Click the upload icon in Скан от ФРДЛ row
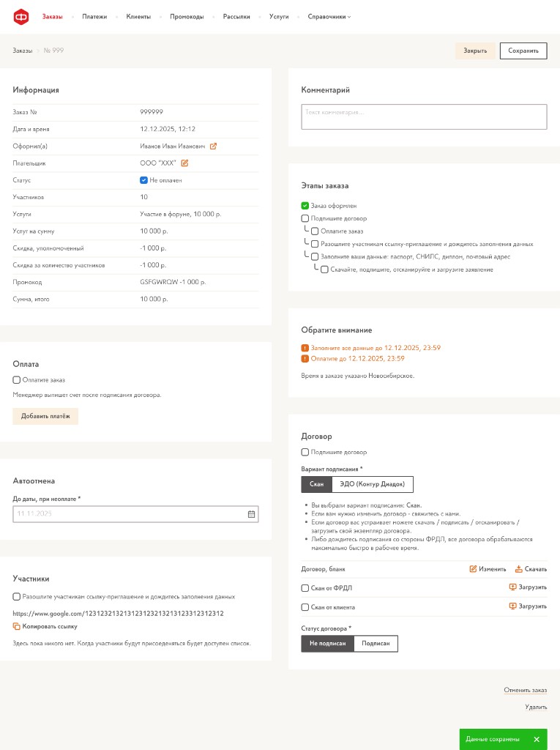The image size is (560, 750). [512, 587]
